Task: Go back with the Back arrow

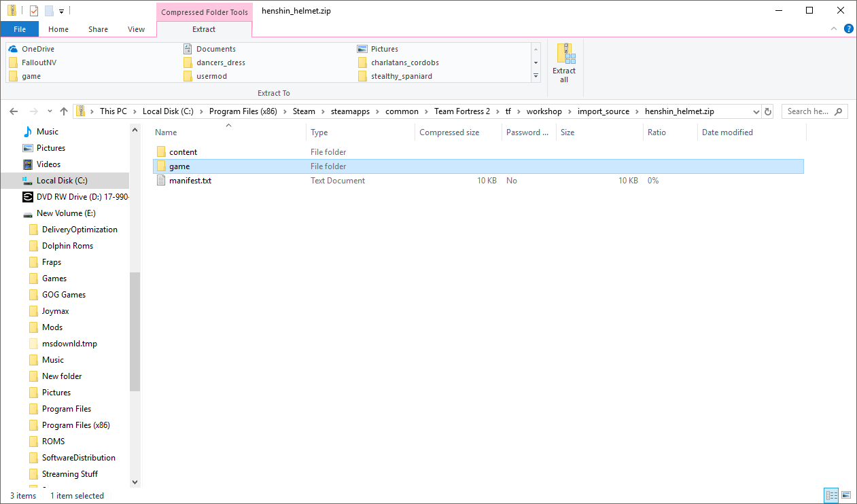Action: (14, 111)
